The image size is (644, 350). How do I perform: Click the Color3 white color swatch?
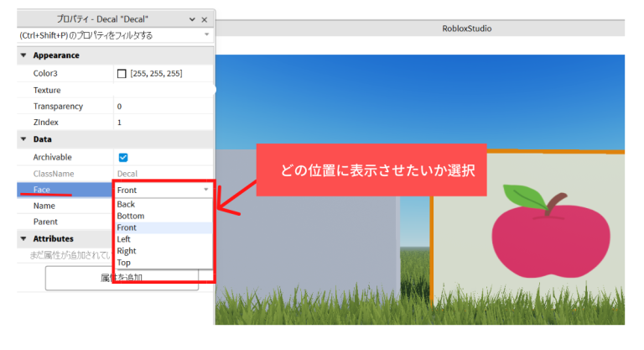click(122, 74)
